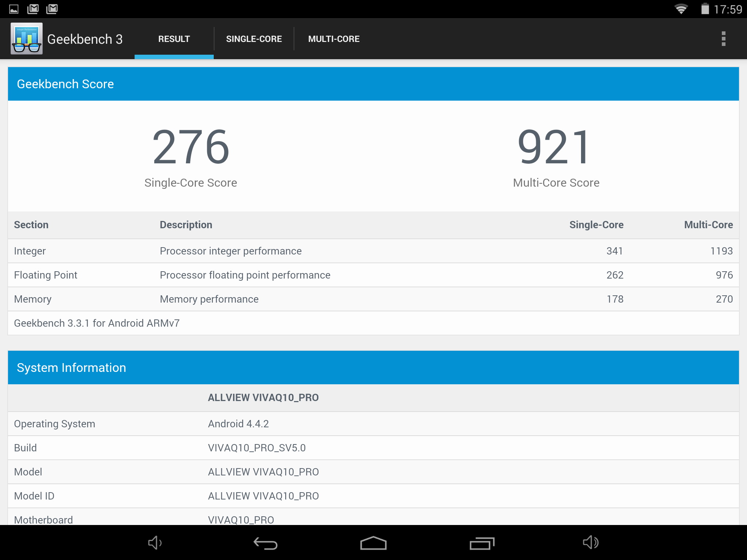Open the overflow menu with three dots
The image size is (747, 560).
click(724, 39)
